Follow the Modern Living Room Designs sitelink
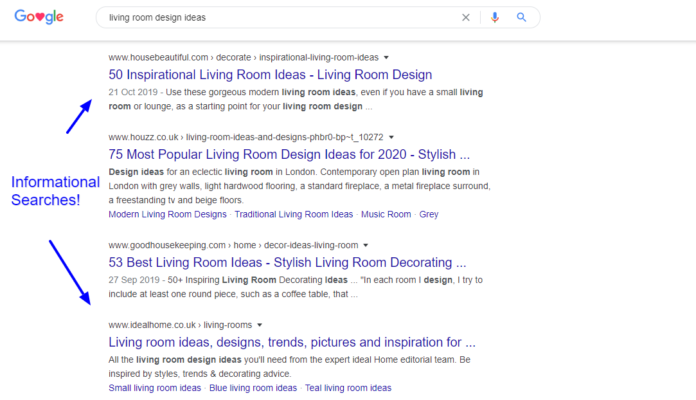696x400 pixels. click(167, 214)
